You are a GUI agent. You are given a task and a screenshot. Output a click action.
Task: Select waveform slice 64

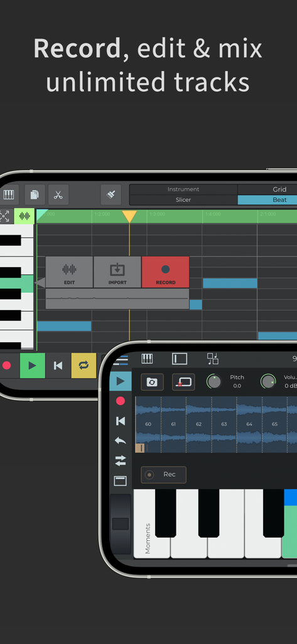[x=249, y=425]
